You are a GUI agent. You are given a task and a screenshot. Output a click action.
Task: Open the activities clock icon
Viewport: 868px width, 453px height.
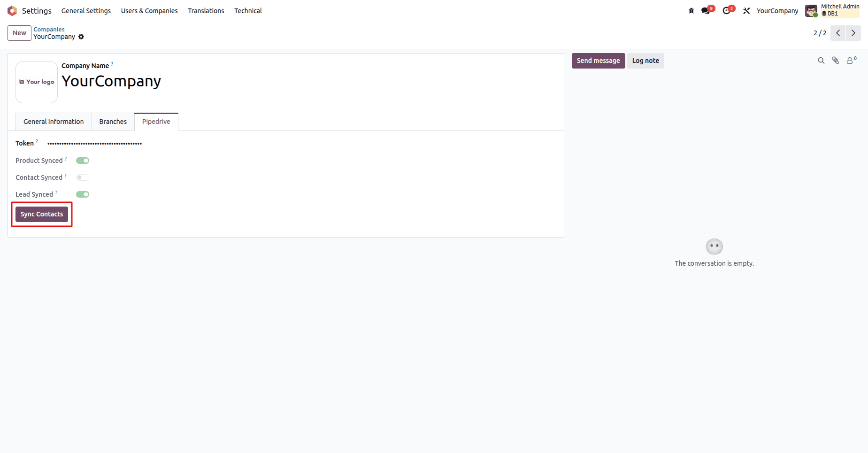[728, 10]
